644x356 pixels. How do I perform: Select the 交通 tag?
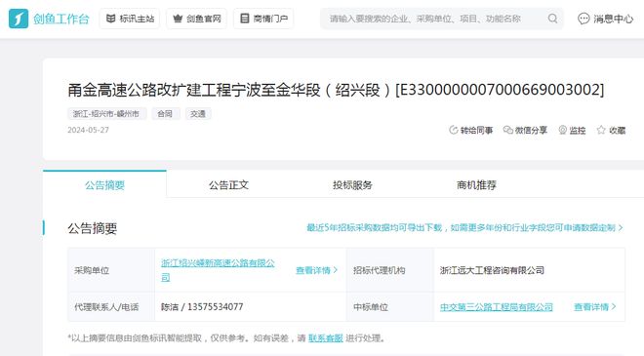[x=198, y=114]
